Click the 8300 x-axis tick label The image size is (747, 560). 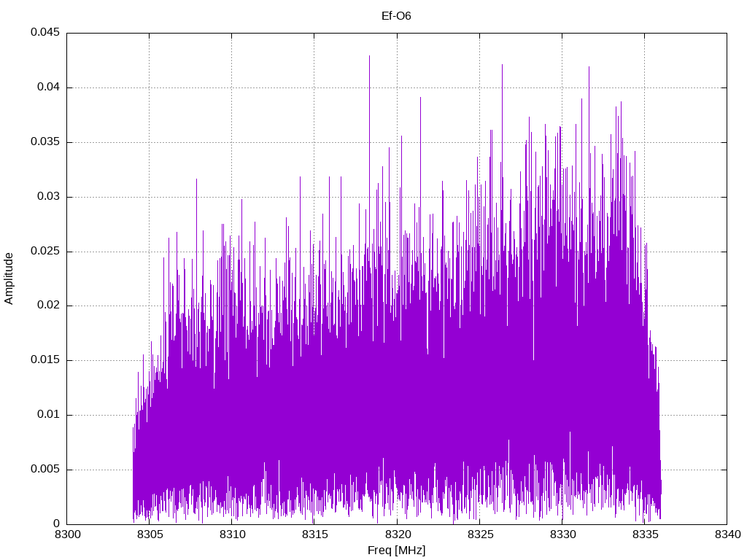[x=67, y=534]
